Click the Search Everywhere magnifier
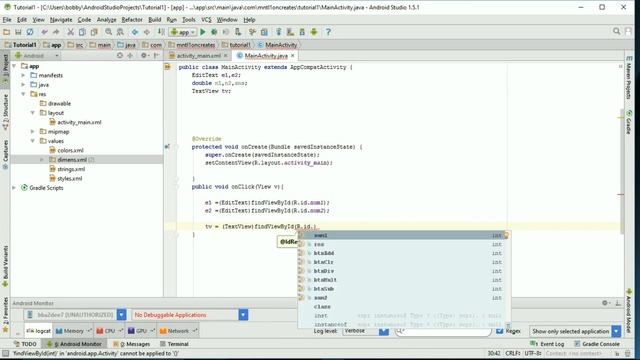The width and height of the screenshot is (640, 360). tap(617, 31)
